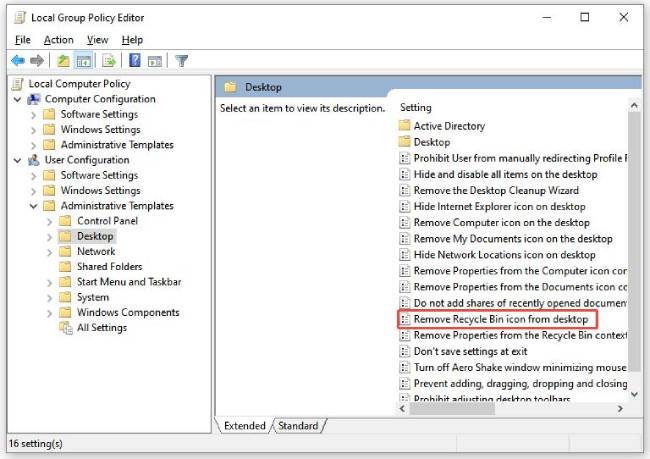The width and height of the screenshot is (650, 459).
Task: Click the Up One Level folder icon
Action: (x=63, y=61)
